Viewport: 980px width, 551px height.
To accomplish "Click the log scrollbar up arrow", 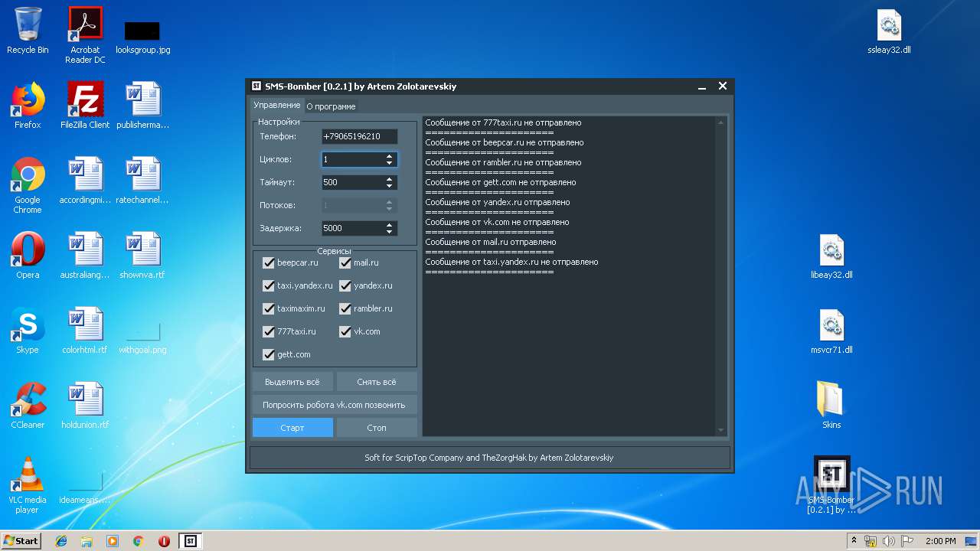I will (720, 122).
